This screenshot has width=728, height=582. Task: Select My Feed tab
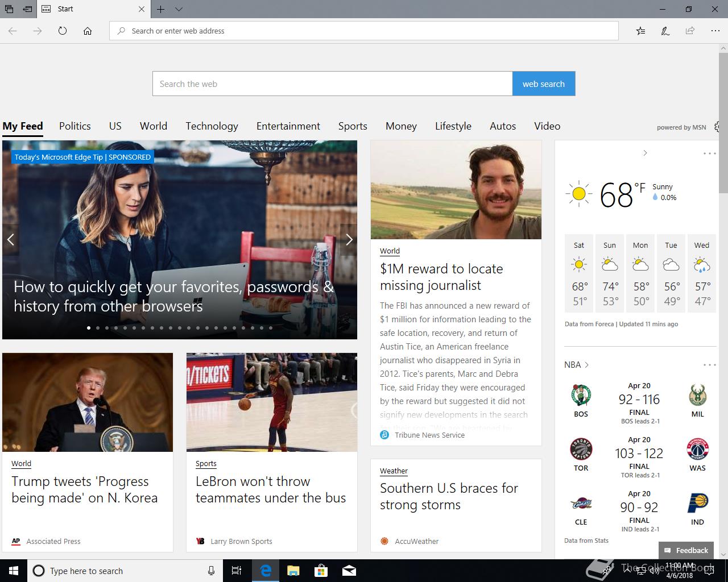coord(23,126)
